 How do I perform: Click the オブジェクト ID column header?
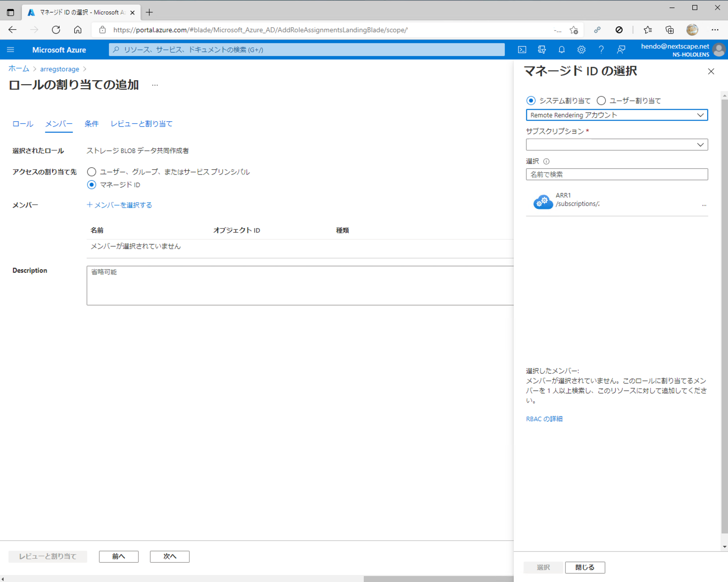(x=237, y=230)
